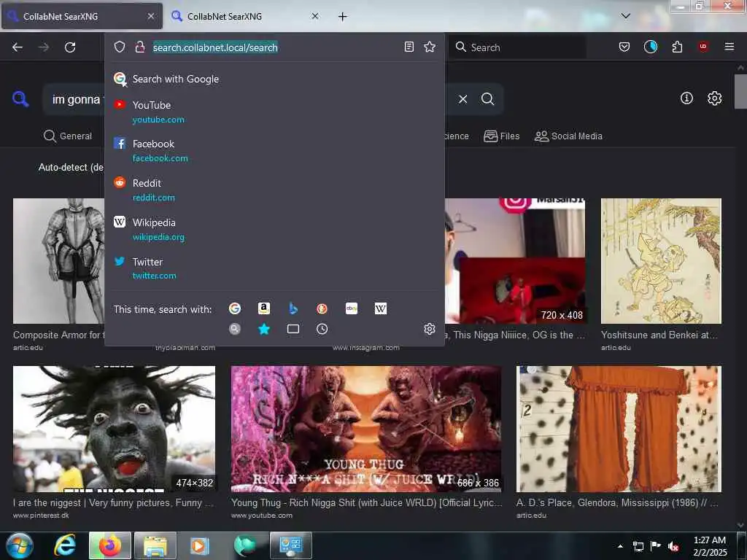Image resolution: width=747 pixels, height=560 pixels.
Task: Open the Firefox application menu
Action: (x=729, y=47)
